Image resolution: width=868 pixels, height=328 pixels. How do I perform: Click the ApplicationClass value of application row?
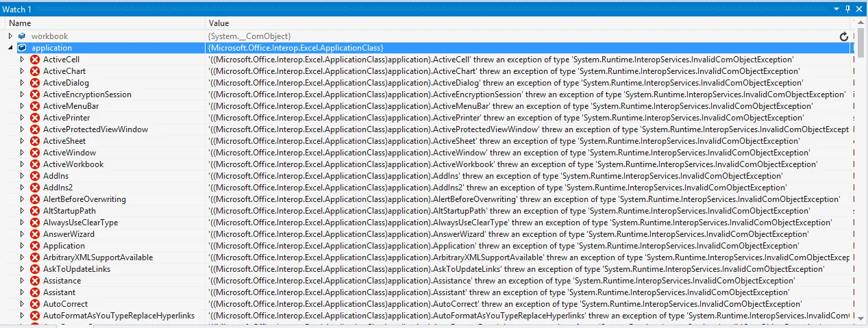coord(295,48)
